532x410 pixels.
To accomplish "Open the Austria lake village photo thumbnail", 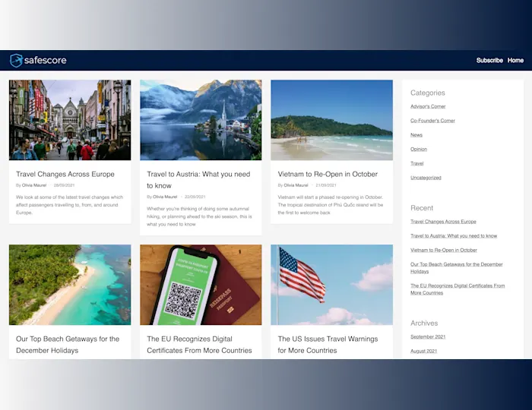I will tap(201, 120).
